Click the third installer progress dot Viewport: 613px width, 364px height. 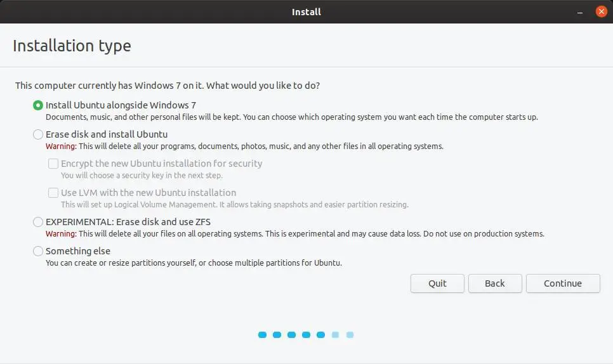(292, 335)
